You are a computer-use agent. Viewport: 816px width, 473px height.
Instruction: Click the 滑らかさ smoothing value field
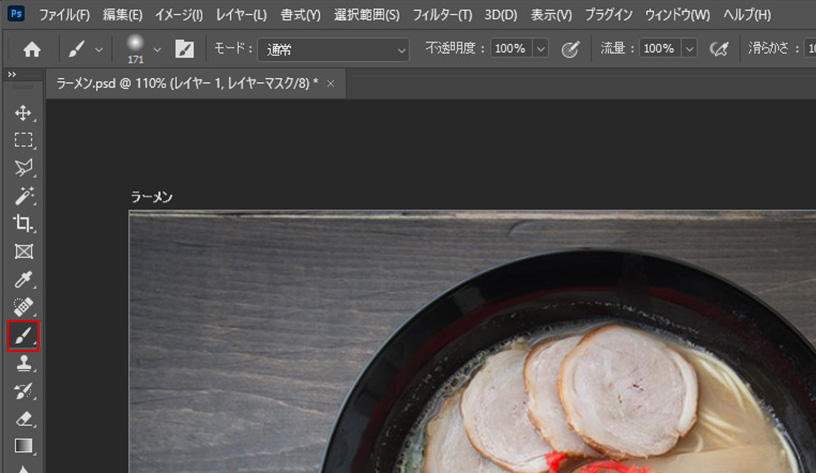click(810, 48)
